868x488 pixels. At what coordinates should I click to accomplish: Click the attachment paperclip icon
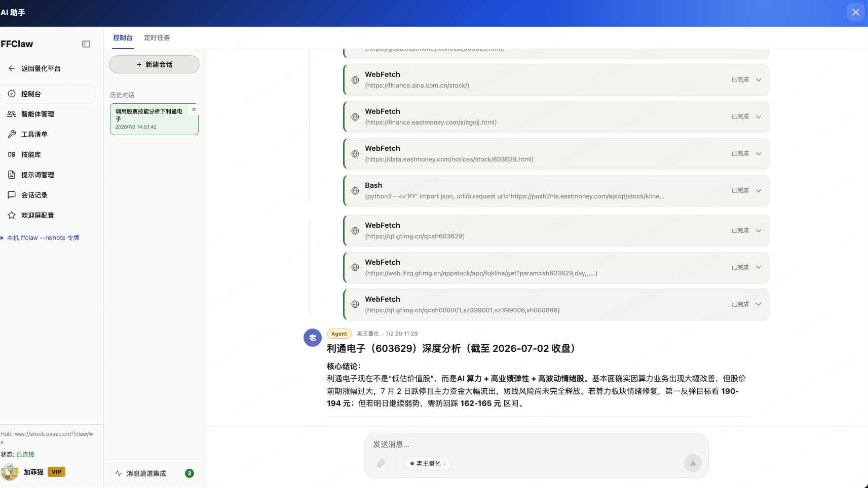(x=381, y=463)
